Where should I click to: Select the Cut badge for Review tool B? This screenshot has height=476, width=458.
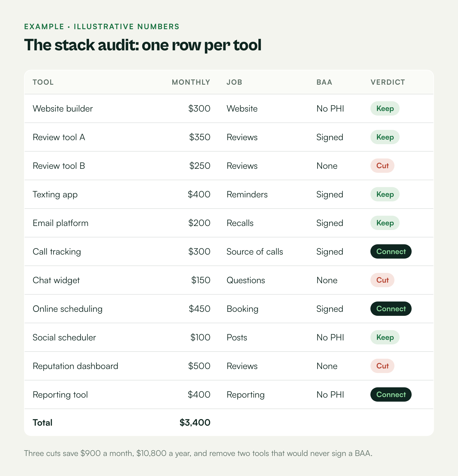click(x=382, y=166)
